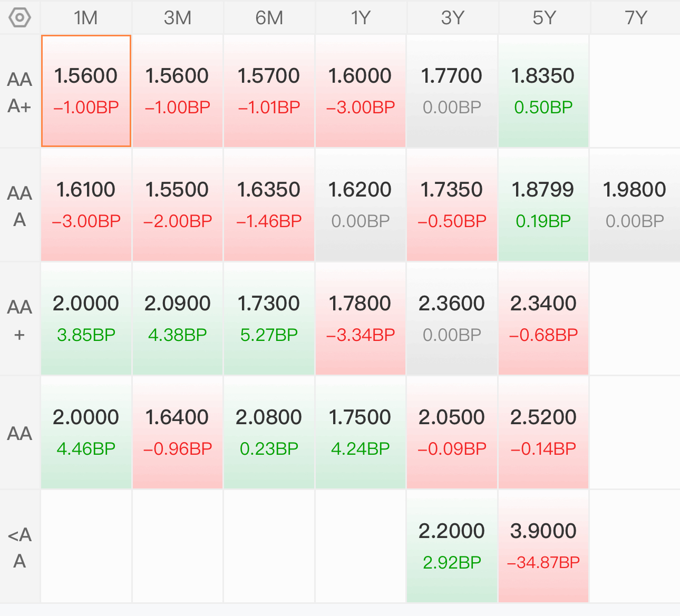Open the hexagon settings icon
Screen dimensions: 680x616
(x=20, y=17)
